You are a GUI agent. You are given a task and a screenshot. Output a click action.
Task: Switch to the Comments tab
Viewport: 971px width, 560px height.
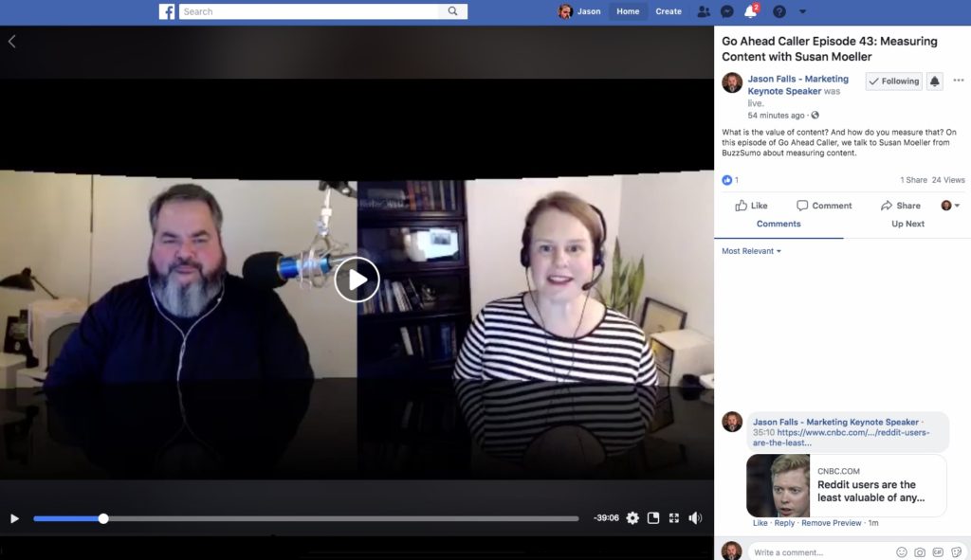779,224
